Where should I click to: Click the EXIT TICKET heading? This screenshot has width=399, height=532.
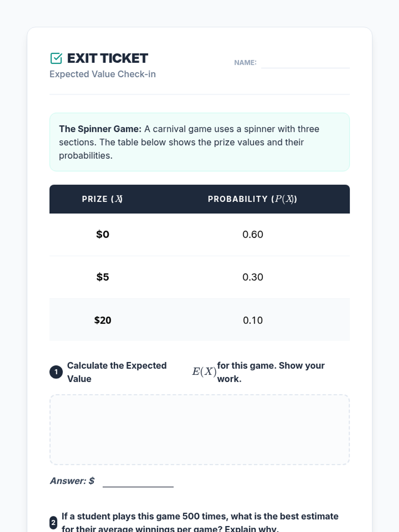click(x=107, y=58)
